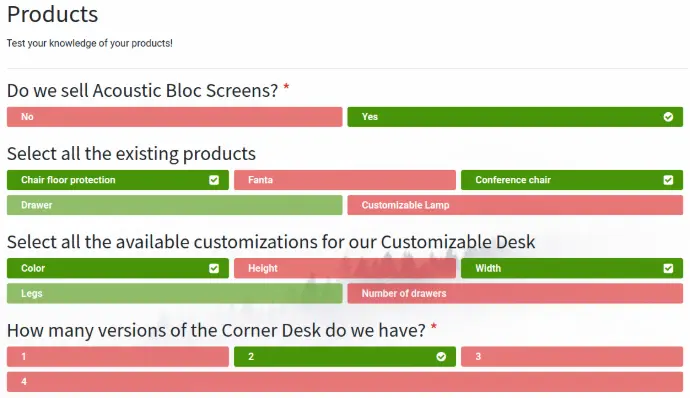
Task: Click the Products survey title
Action: coord(52,14)
